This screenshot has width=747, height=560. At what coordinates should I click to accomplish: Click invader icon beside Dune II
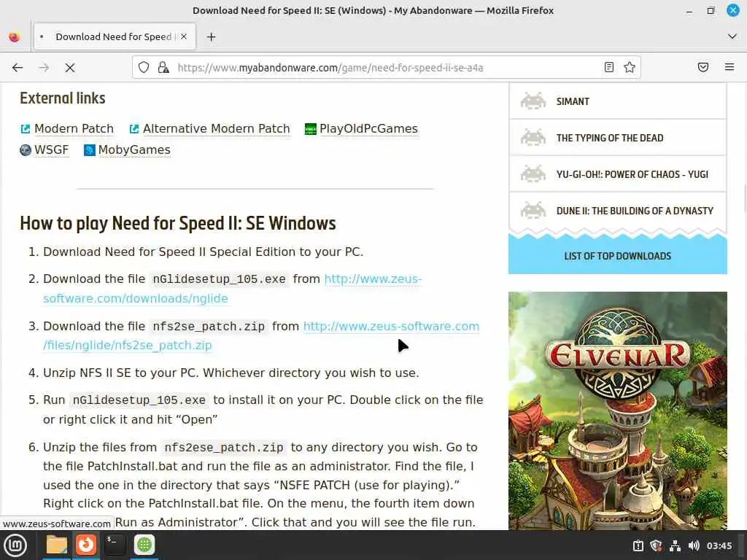[x=533, y=210]
